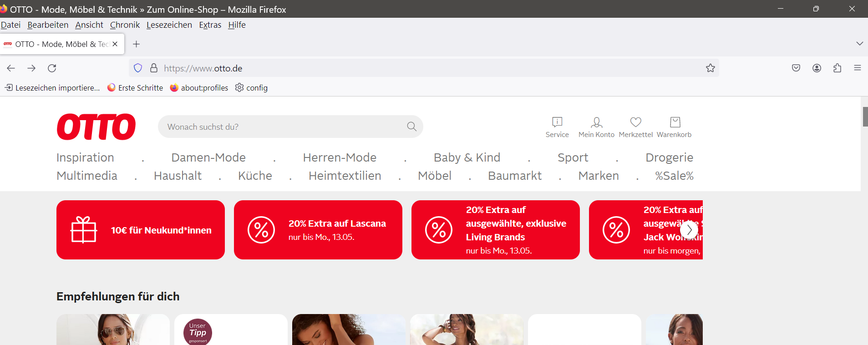
Task: Open the Sport category
Action: point(573,157)
